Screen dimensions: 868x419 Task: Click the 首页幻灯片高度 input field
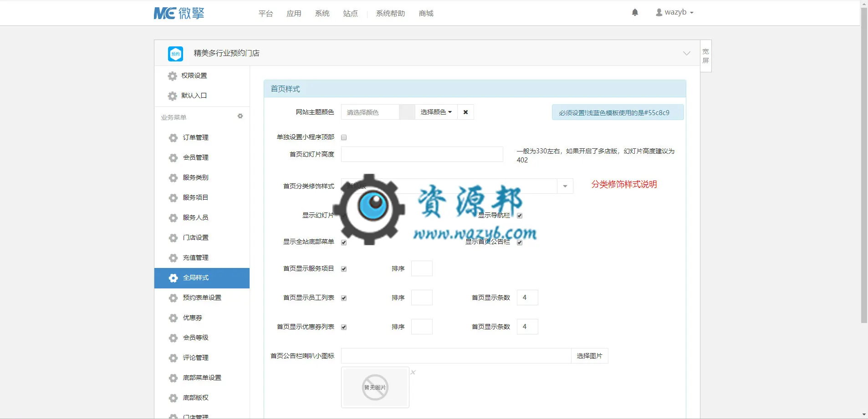422,154
